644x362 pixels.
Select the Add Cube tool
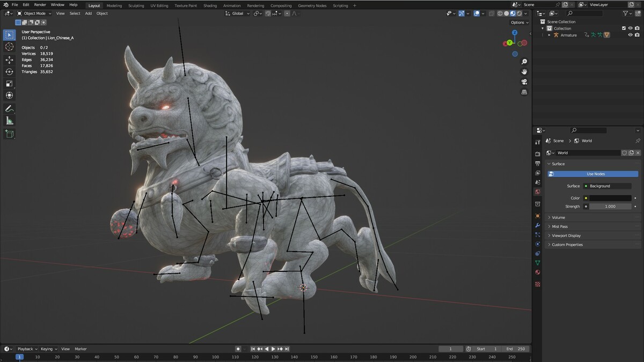[x=9, y=134]
